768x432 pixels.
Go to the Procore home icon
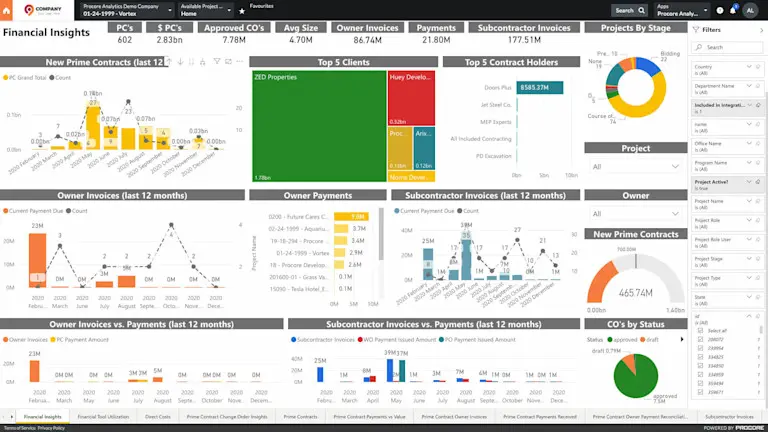click(6, 10)
